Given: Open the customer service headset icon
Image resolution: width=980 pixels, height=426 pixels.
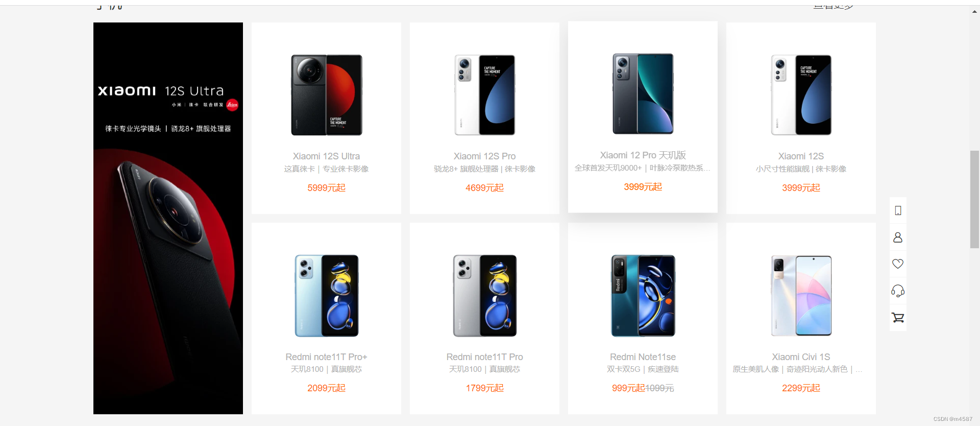Looking at the screenshot, I should (x=898, y=291).
